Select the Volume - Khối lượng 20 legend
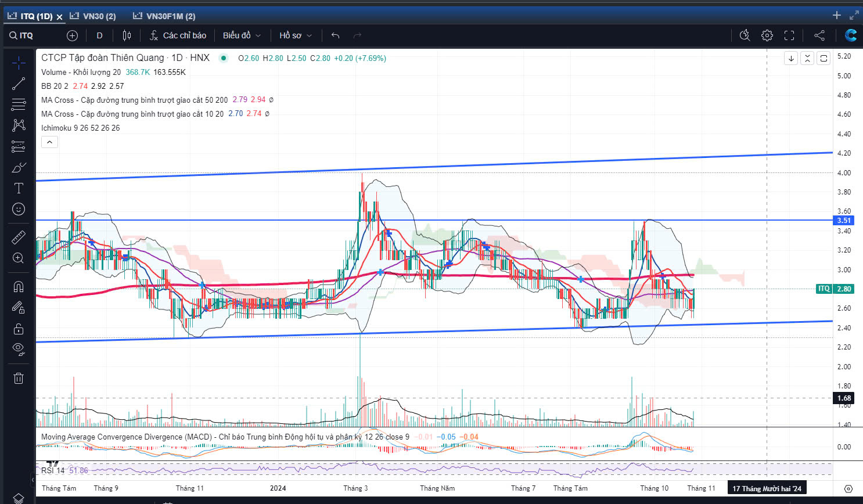Viewport: 863px width, 504px height. pos(81,72)
